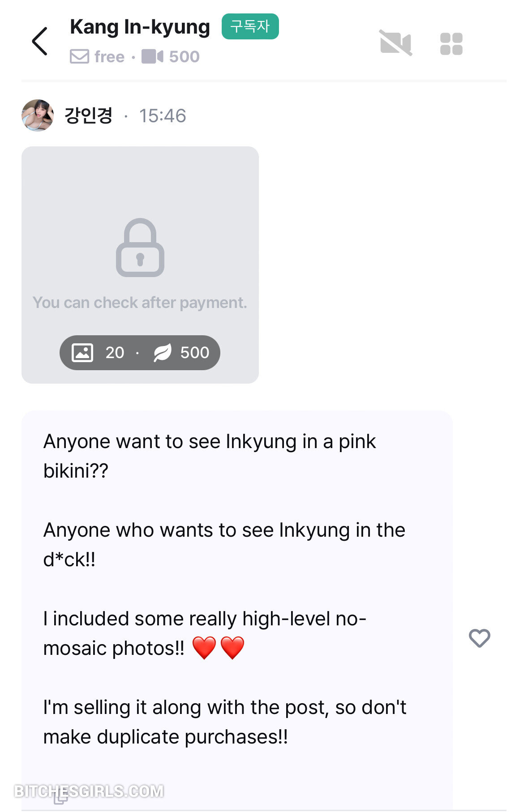
Task: Tap the sender name 강인경
Action: [89, 115]
